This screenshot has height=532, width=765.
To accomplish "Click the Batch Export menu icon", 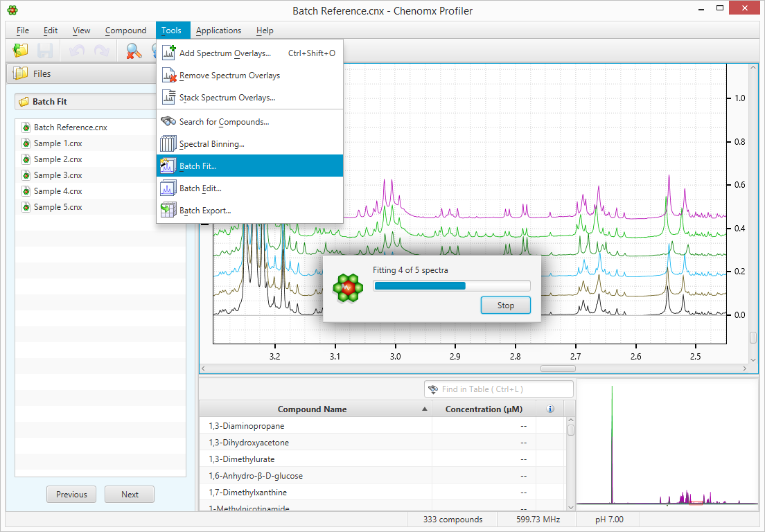I will pyautogui.click(x=168, y=210).
